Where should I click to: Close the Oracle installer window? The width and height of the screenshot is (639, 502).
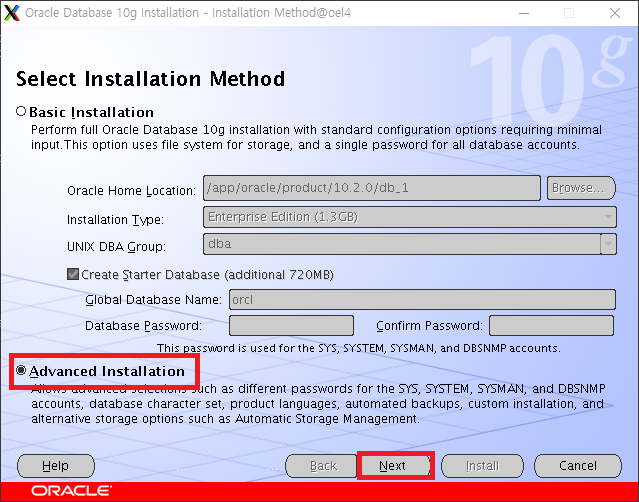point(615,13)
